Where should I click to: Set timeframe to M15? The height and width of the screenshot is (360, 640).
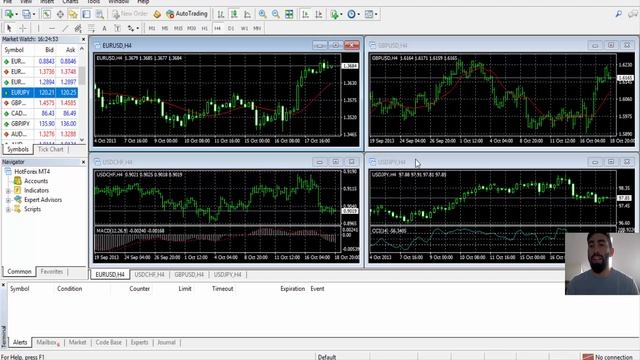pyautogui.click(x=178, y=28)
